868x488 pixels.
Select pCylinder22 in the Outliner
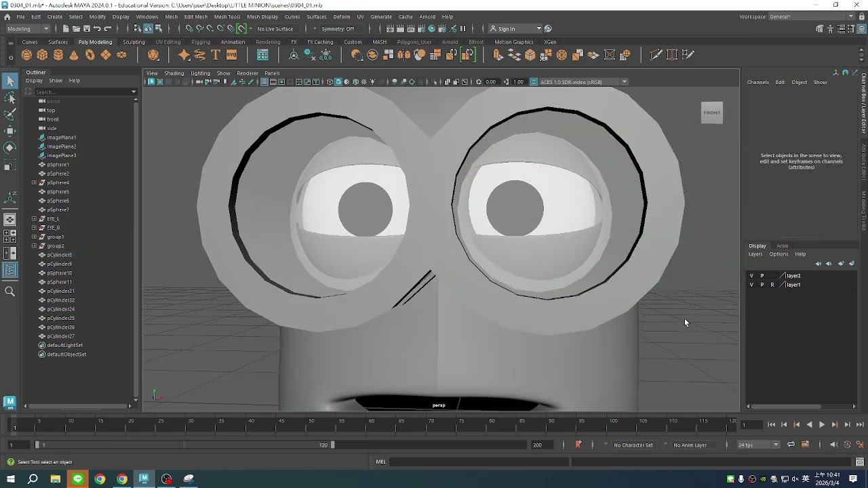61,300
